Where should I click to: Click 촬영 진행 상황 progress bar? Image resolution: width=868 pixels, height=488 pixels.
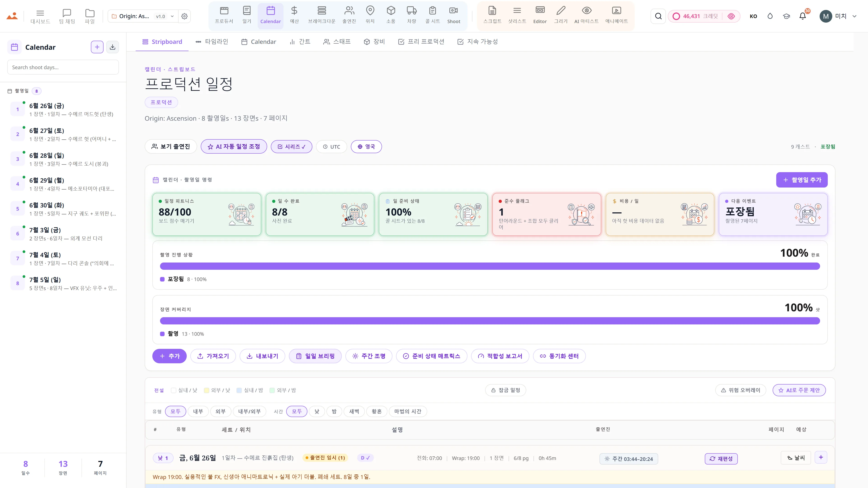(490, 266)
